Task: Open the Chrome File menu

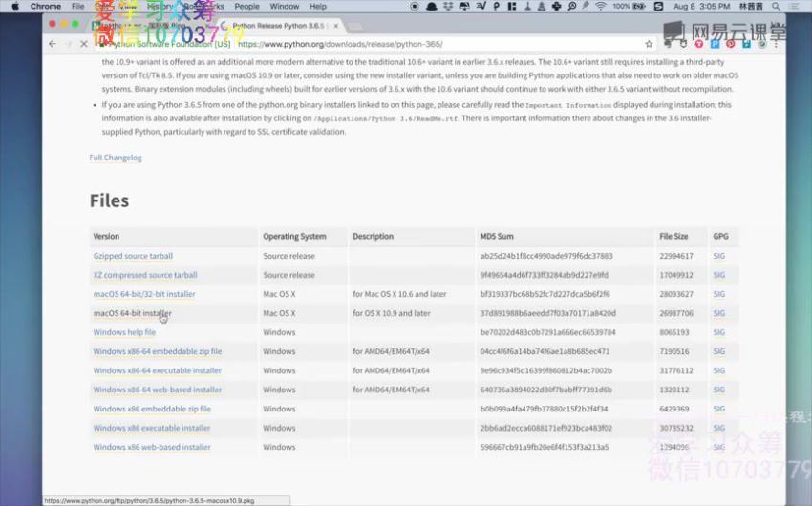Action: (78, 6)
